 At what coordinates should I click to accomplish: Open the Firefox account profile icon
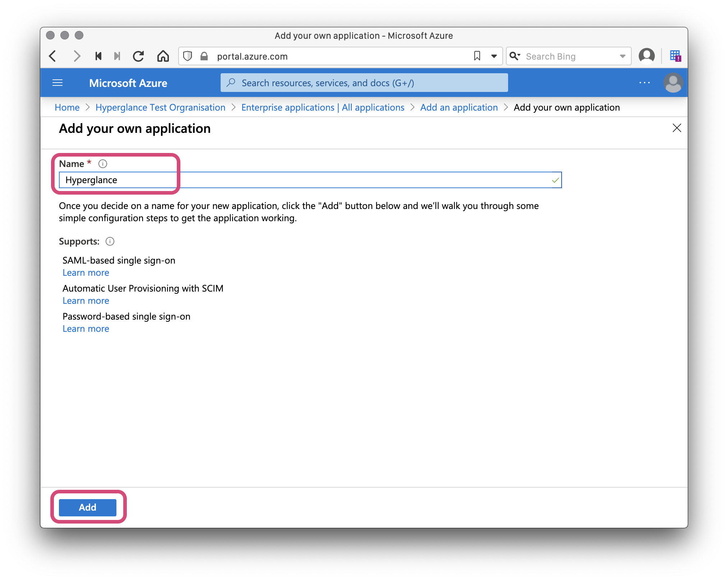pyautogui.click(x=646, y=56)
